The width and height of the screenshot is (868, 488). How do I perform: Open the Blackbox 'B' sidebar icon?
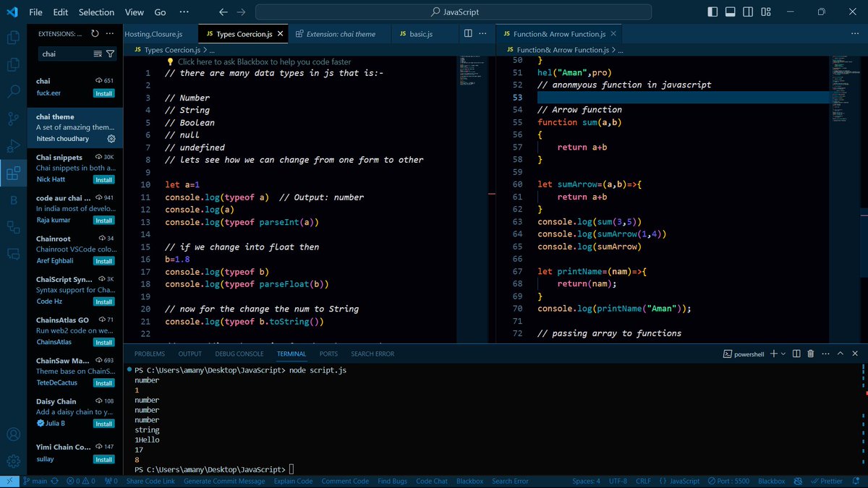coord(13,200)
